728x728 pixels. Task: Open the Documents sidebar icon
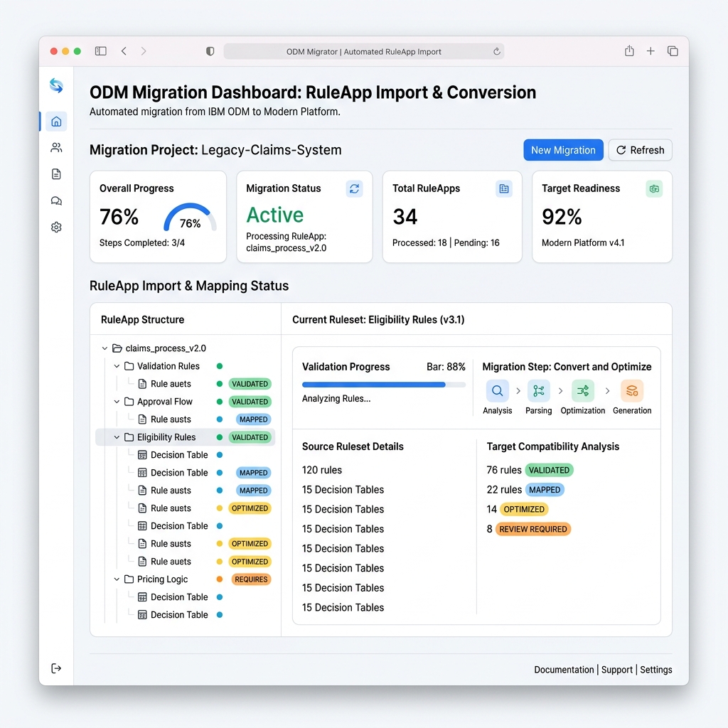(x=56, y=174)
